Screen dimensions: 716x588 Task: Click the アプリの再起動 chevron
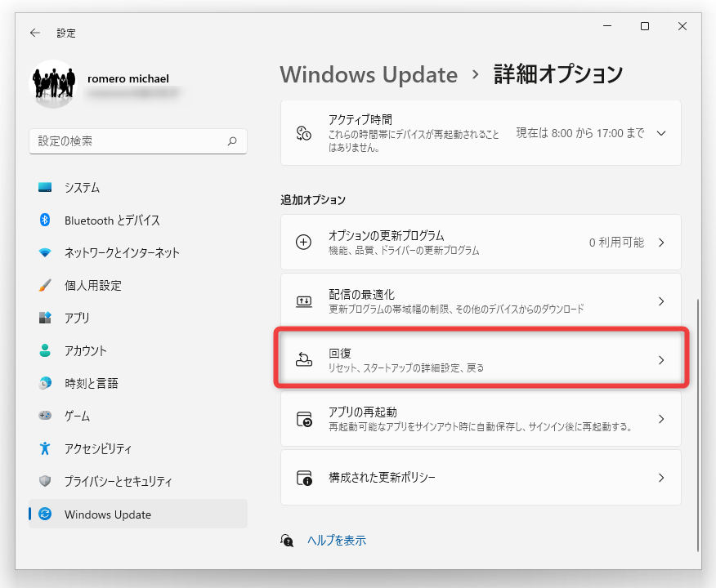coord(661,419)
